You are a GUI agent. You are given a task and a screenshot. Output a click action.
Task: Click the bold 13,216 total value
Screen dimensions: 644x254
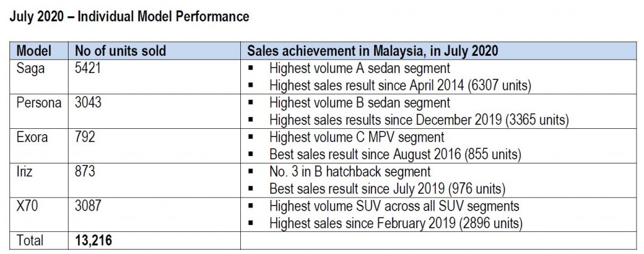pyautogui.click(x=93, y=240)
